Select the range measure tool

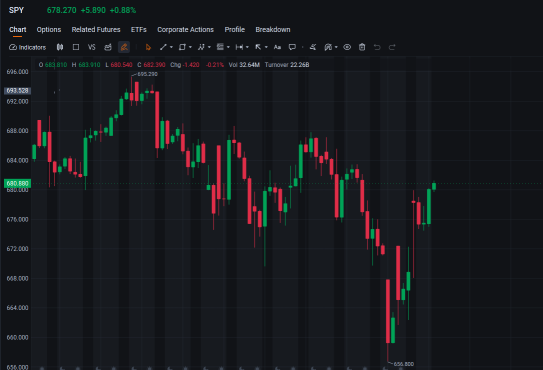pyautogui.click(x=239, y=47)
